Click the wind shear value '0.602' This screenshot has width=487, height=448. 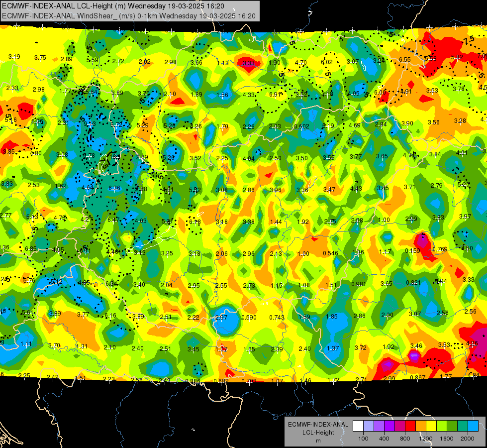(x=301, y=126)
